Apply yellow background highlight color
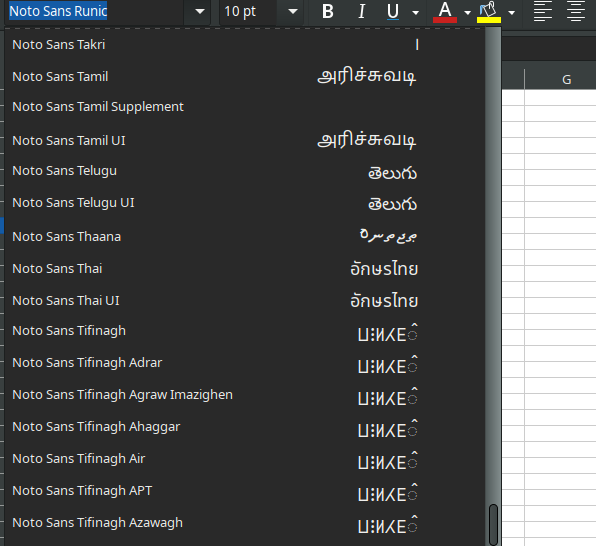Viewport: 596px width, 546px height. click(x=489, y=12)
